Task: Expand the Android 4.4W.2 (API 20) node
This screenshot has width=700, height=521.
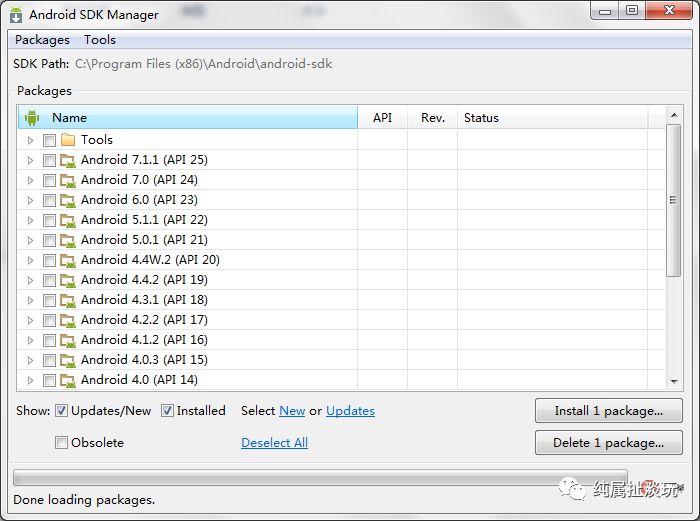Action: pyautogui.click(x=30, y=260)
